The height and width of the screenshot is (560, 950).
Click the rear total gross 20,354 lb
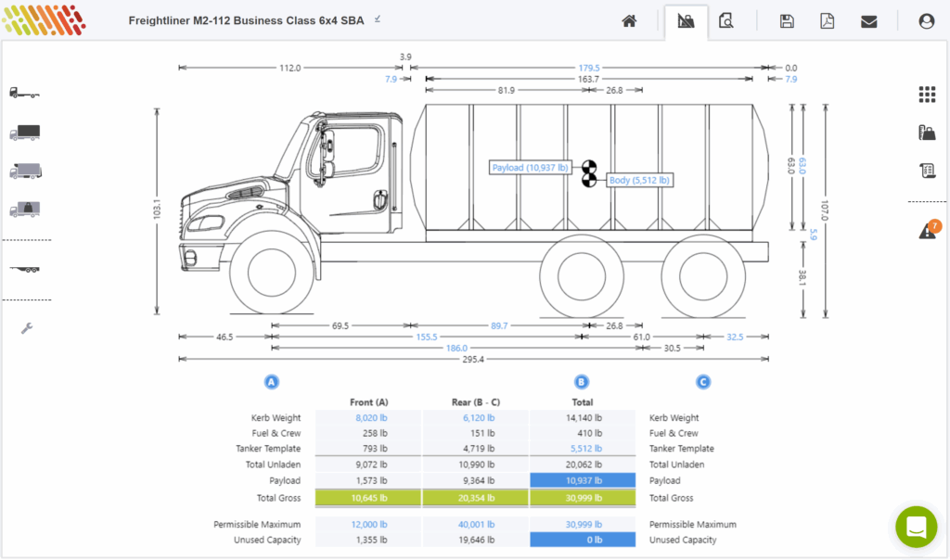point(476,498)
